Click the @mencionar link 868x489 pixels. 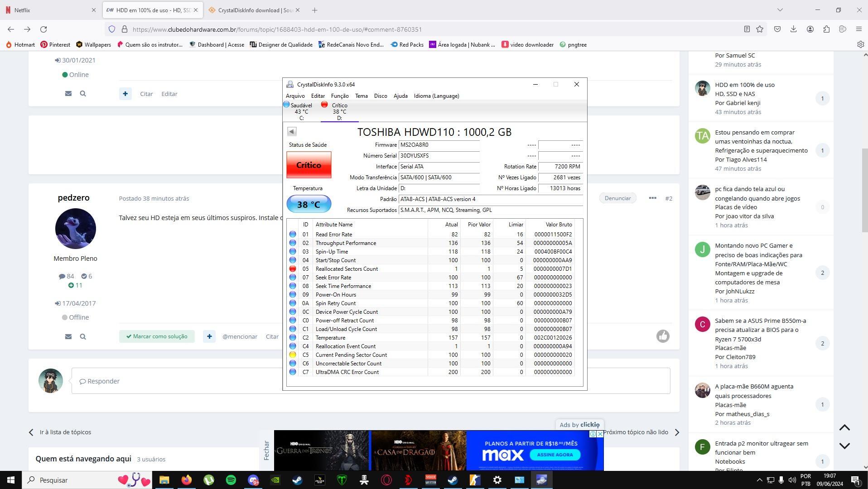(240, 336)
